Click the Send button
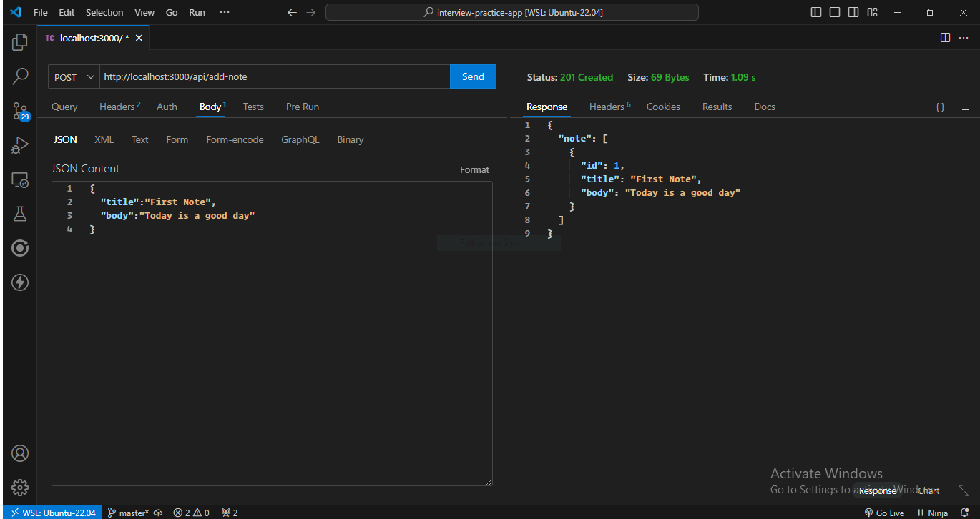Image resolution: width=980 pixels, height=519 pixels. click(473, 76)
